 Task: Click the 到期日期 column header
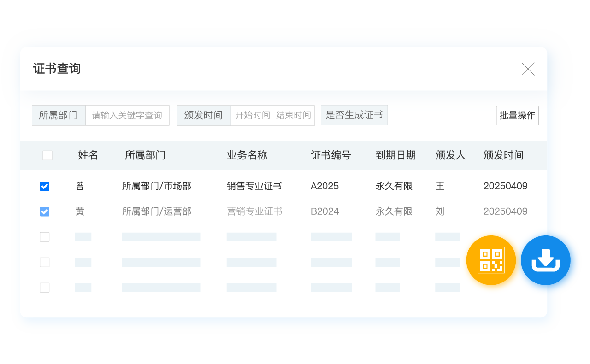tap(395, 155)
